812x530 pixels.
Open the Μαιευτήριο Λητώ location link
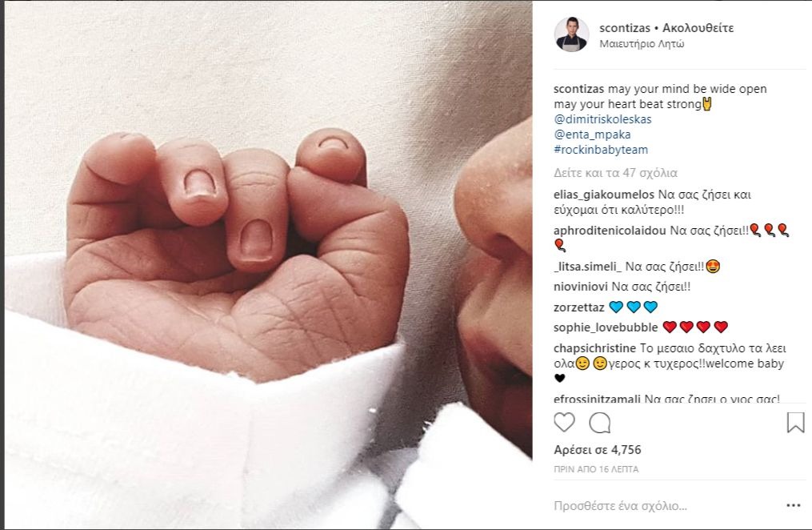click(642, 44)
